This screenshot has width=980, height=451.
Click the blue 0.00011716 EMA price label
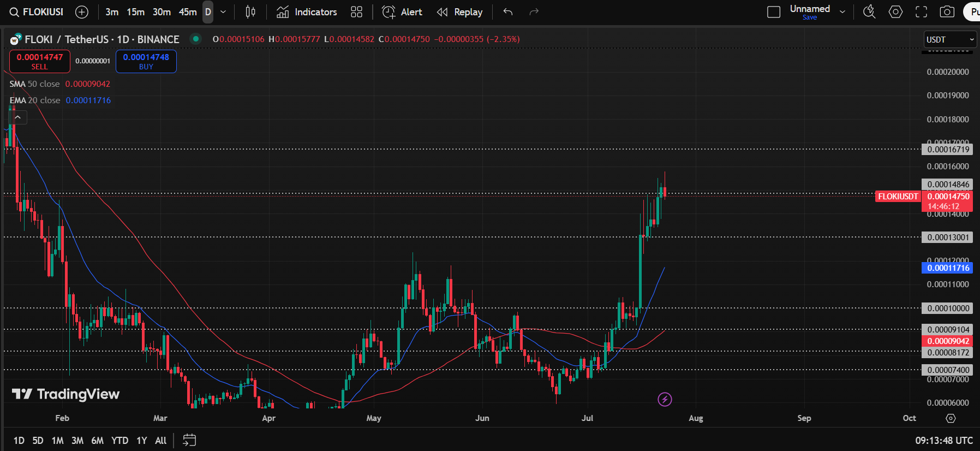[948, 268]
